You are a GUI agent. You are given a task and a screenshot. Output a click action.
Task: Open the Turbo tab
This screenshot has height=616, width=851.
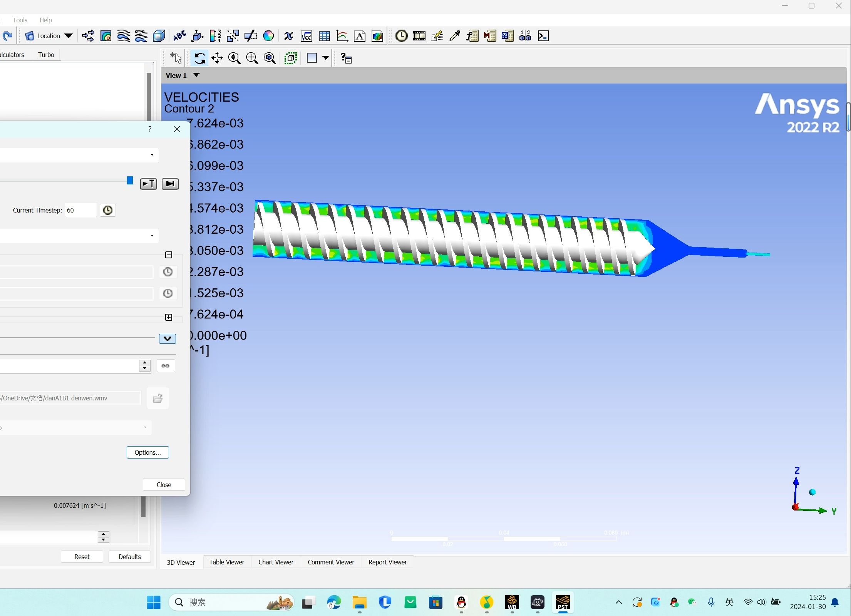point(46,55)
